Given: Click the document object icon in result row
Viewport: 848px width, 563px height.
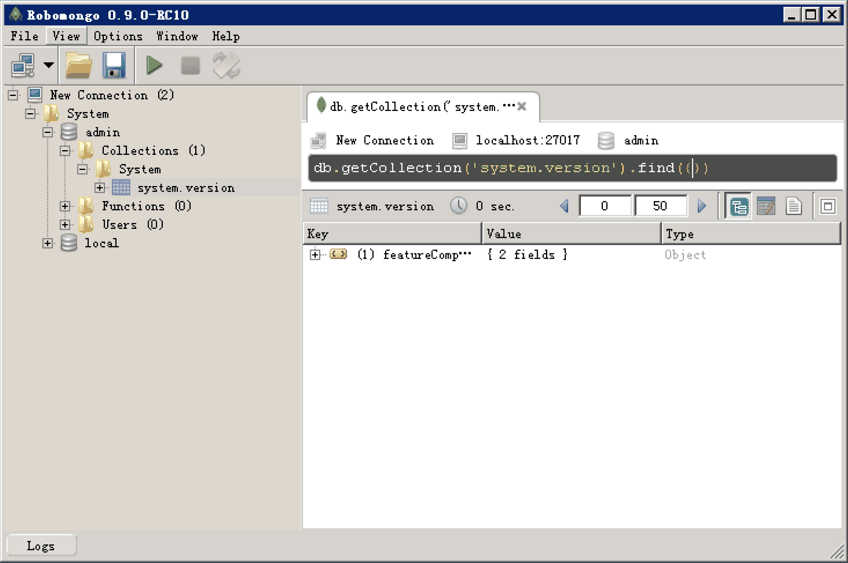Looking at the screenshot, I should [339, 254].
